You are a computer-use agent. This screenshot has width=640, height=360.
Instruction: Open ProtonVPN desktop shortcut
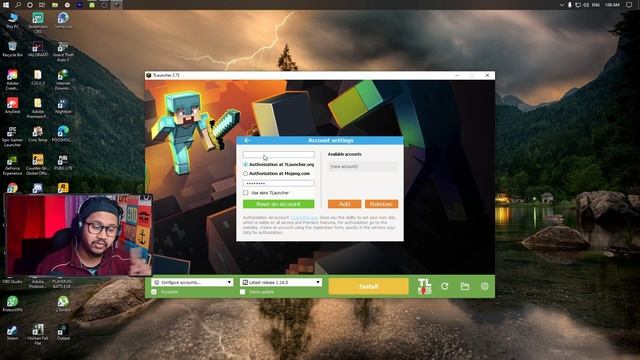point(13,304)
